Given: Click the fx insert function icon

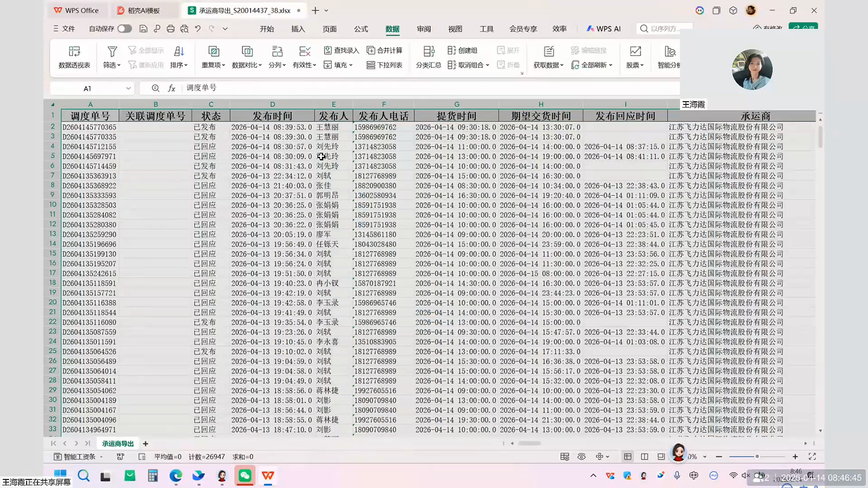Looking at the screenshot, I should (171, 89).
